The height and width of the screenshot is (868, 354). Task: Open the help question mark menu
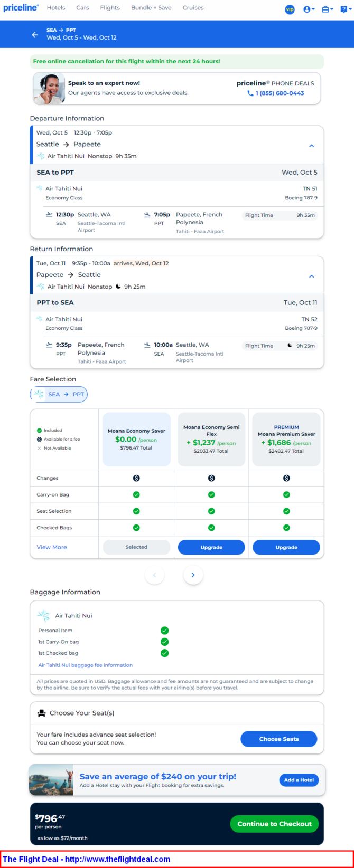[345, 9]
